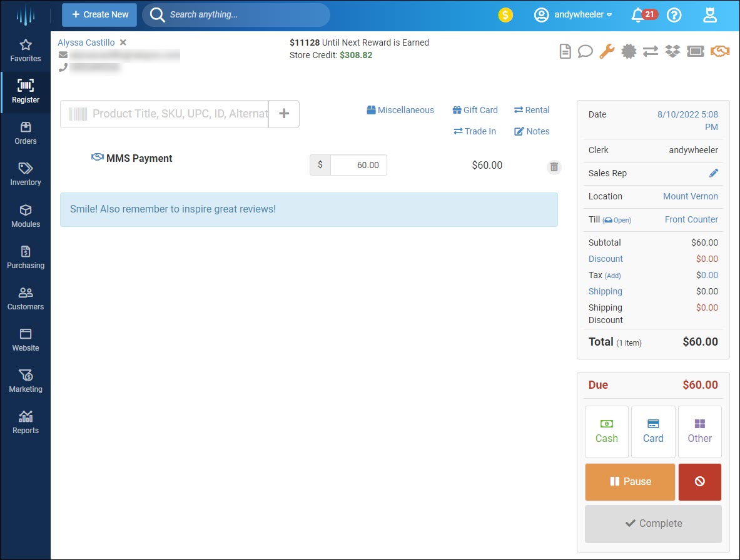Open Orders from the sidebar
Viewport: 740px width, 560px height.
click(x=26, y=133)
